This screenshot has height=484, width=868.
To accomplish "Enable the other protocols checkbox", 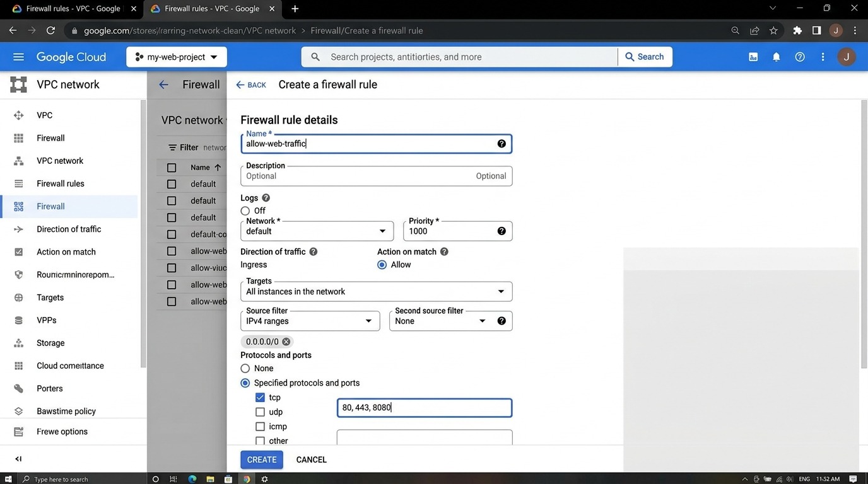I will 260,441.
